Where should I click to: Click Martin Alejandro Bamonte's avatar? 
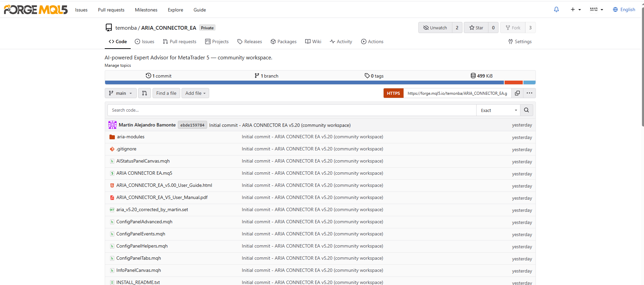point(112,125)
